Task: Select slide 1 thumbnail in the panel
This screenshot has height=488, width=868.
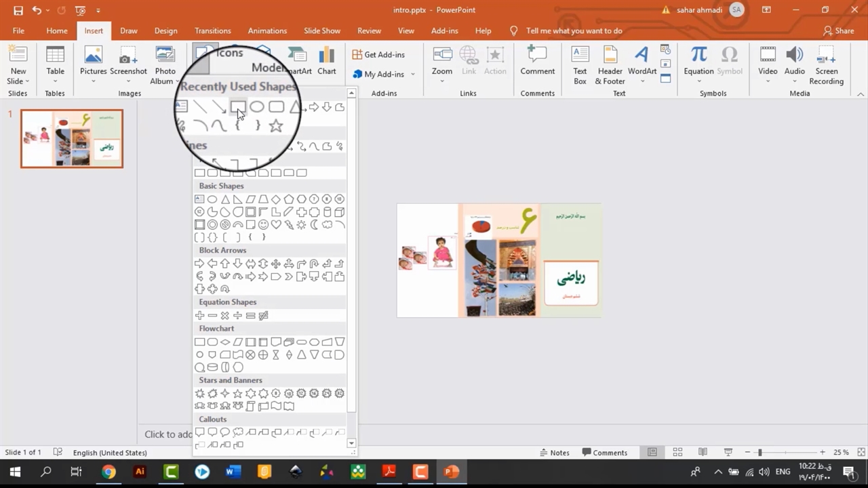Action: [72, 138]
